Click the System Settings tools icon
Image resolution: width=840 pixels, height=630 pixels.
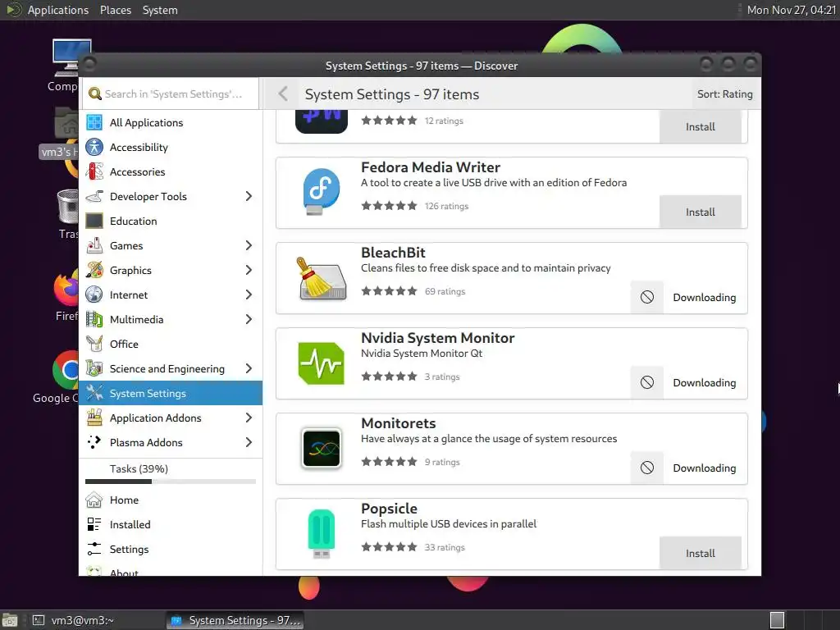[x=94, y=393]
